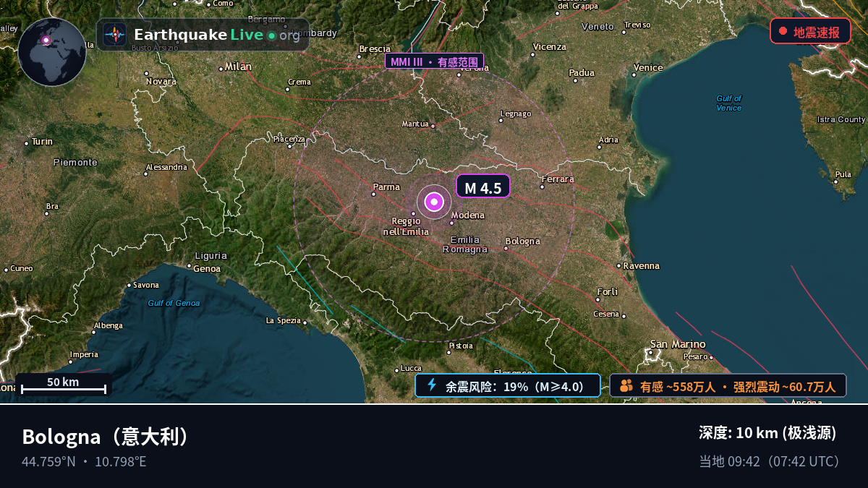Click the Modena city label

tap(468, 215)
